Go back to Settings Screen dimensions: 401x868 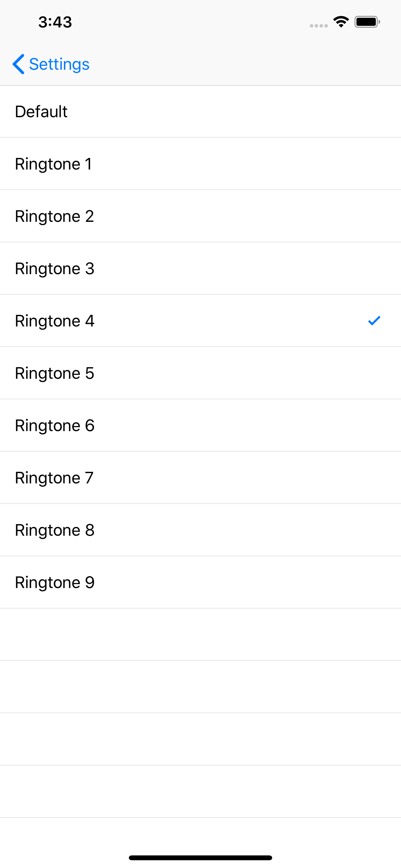click(51, 64)
